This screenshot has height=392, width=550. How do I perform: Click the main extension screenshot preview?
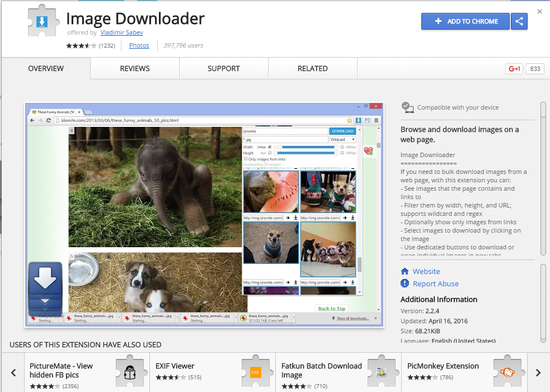204,215
